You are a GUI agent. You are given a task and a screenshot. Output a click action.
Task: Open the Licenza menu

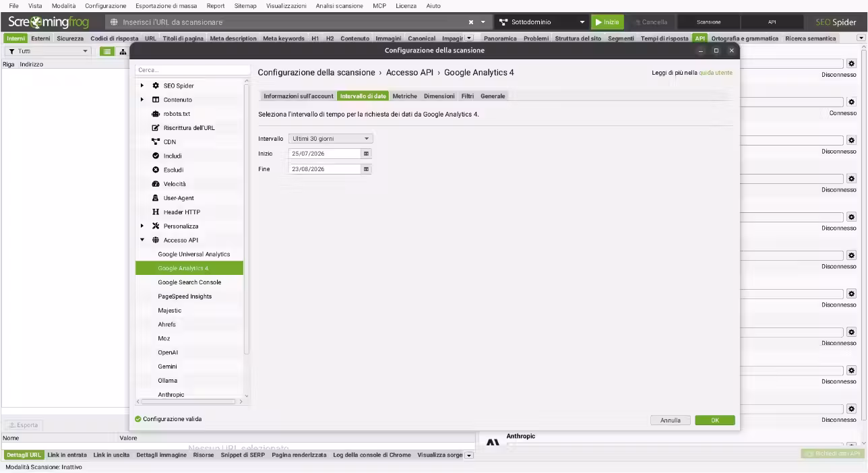coord(406,5)
